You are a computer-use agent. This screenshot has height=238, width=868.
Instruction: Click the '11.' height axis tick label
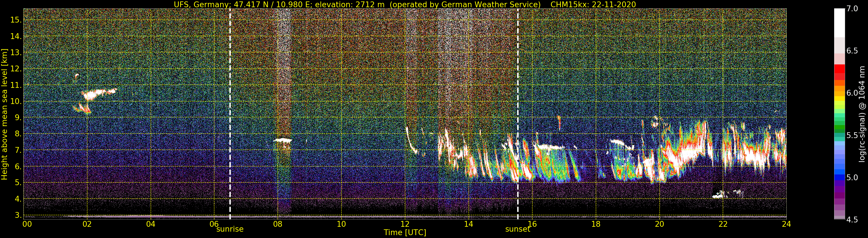coord(16,85)
